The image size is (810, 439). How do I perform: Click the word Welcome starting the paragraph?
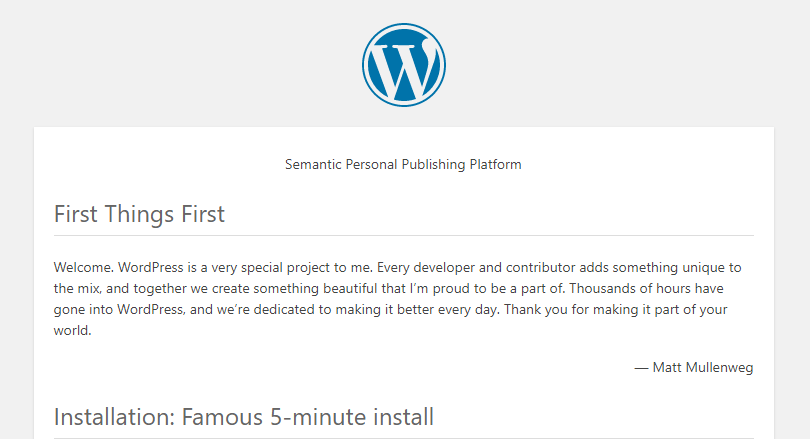point(83,268)
